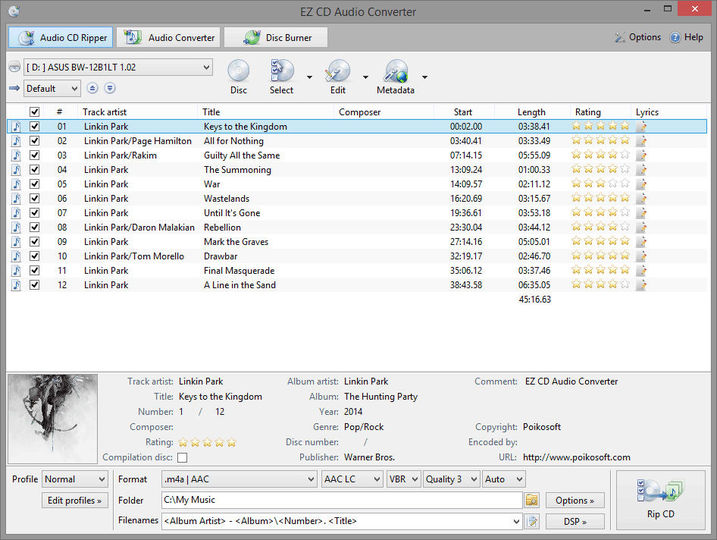Open the Auto dropdown in the format row

[x=504, y=479]
